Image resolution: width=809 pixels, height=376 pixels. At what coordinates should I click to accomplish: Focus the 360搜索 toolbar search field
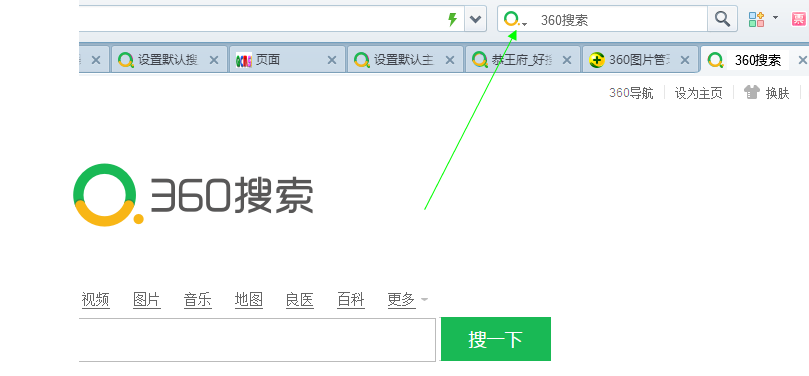tap(622, 20)
